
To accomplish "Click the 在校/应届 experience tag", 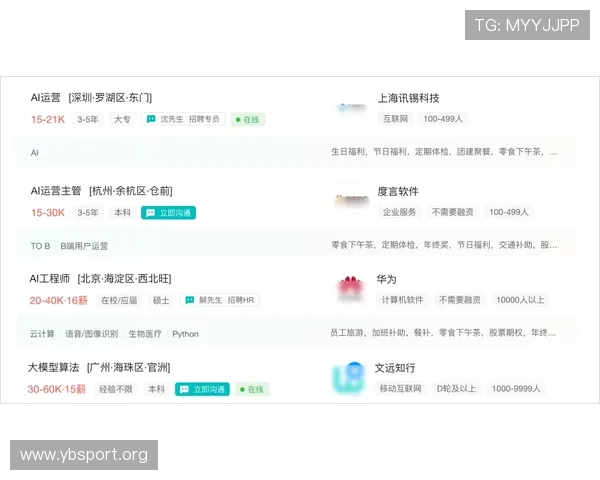I will point(119,300).
